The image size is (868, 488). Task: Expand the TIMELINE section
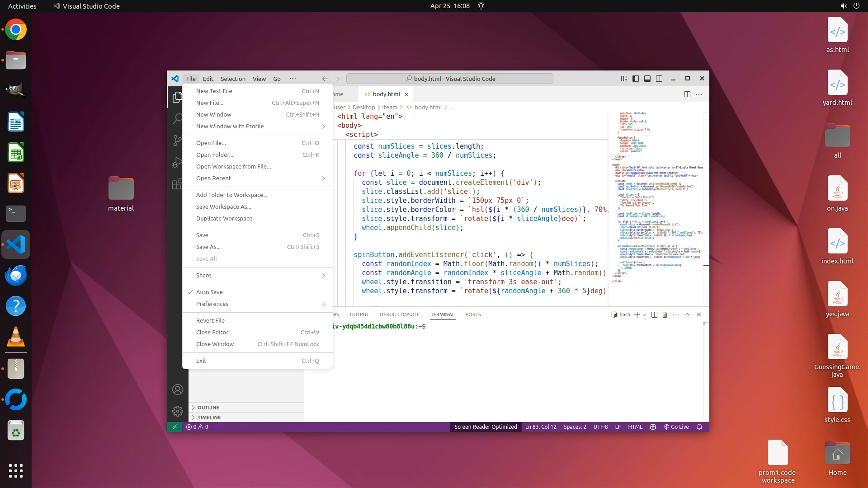209,418
